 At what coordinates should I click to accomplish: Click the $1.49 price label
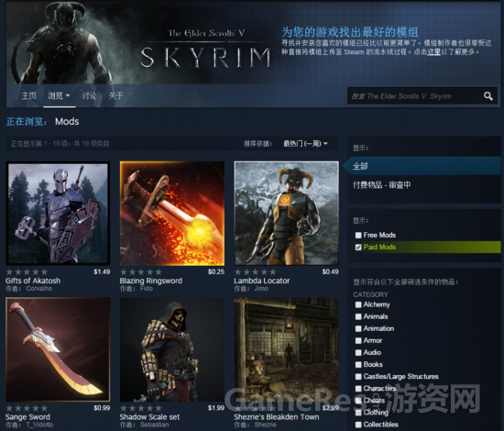[x=102, y=271]
